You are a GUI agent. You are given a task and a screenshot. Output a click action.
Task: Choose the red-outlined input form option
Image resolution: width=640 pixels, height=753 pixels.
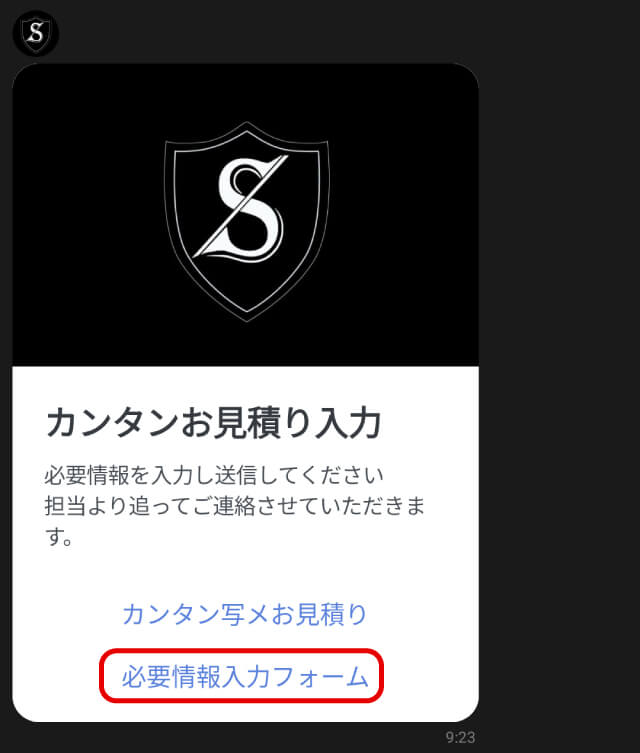(x=242, y=676)
